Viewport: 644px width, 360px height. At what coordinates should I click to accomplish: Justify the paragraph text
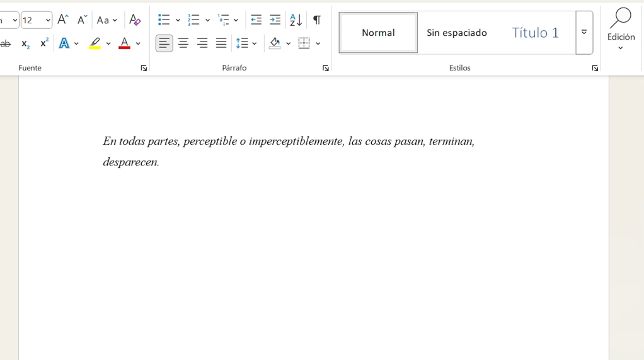(221, 43)
